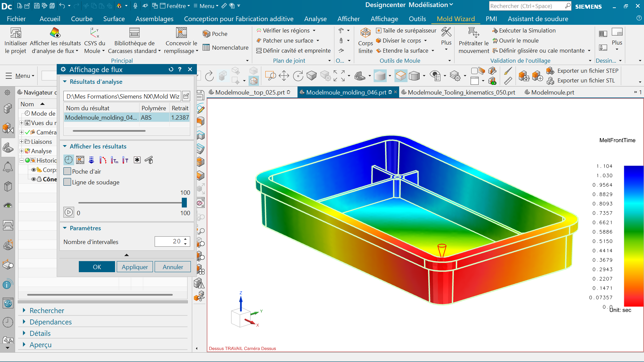Open the Fenêtre dropdown
The image size is (644, 362).
tap(175, 6)
